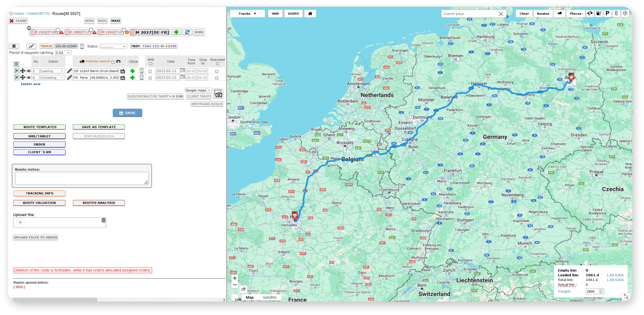This screenshot has height=315, width=644.
Task: Switch to the MAXI view
Action: click(116, 21)
